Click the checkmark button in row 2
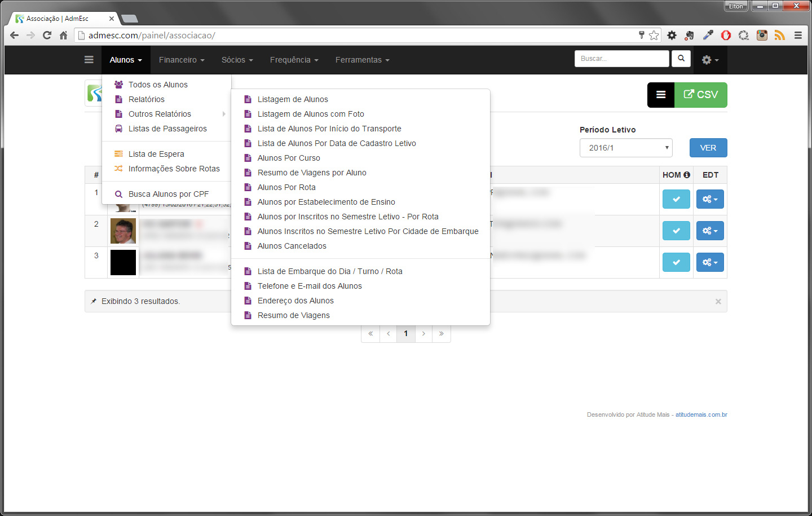 676,231
